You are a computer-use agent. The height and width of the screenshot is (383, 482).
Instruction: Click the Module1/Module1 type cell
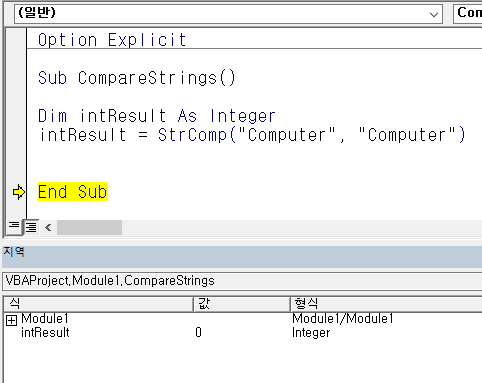[x=343, y=319]
